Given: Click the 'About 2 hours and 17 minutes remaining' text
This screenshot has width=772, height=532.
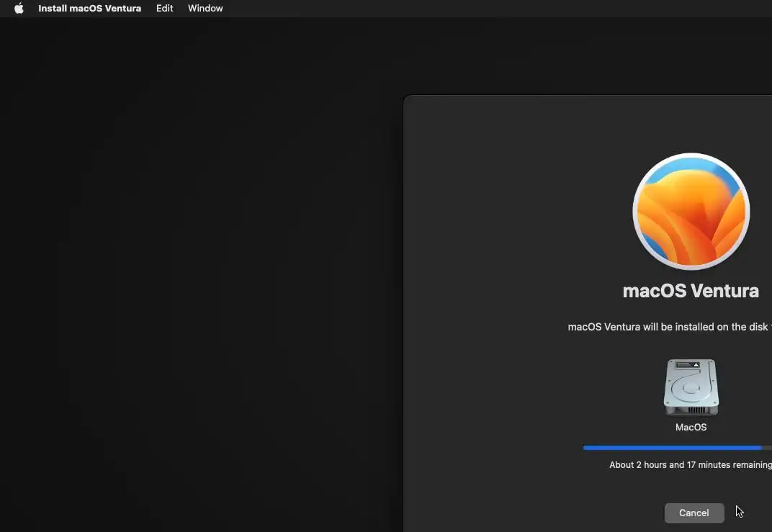Looking at the screenshot, I should pyautogui.click(x=691, y=464).
